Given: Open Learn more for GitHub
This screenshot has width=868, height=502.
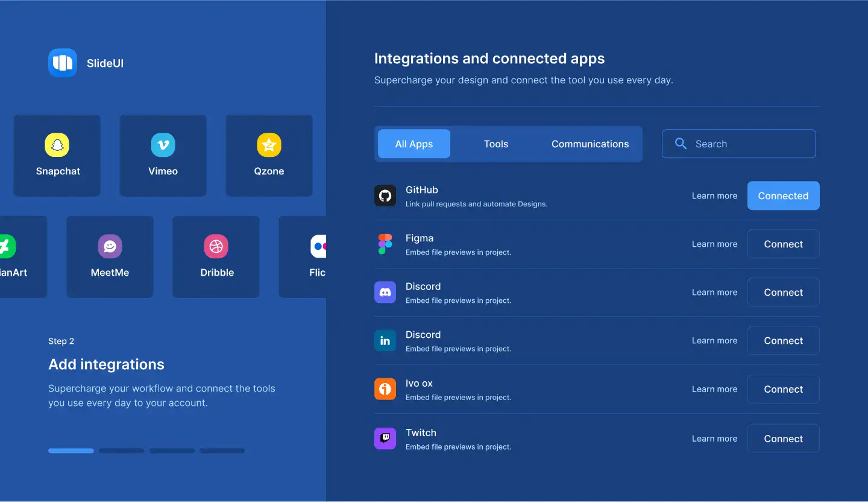Looking at the screenshot, I should pyautogui.click(x=714, y=195).
